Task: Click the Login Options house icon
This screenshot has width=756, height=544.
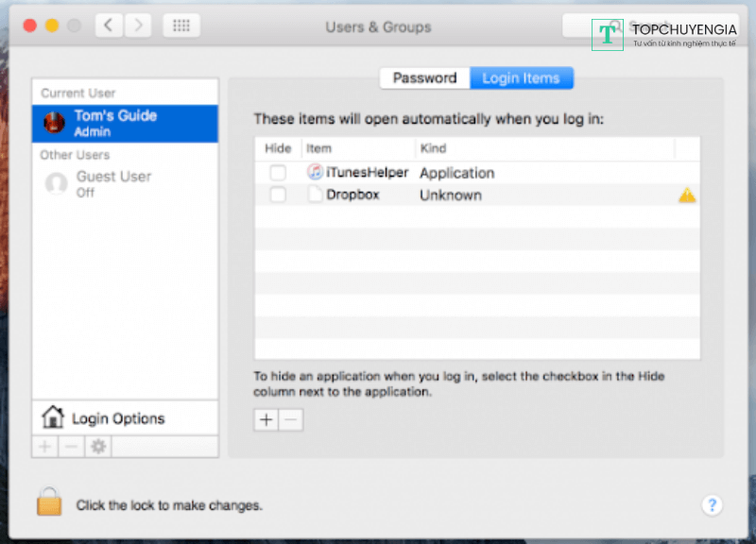Action: click(53, 417)
